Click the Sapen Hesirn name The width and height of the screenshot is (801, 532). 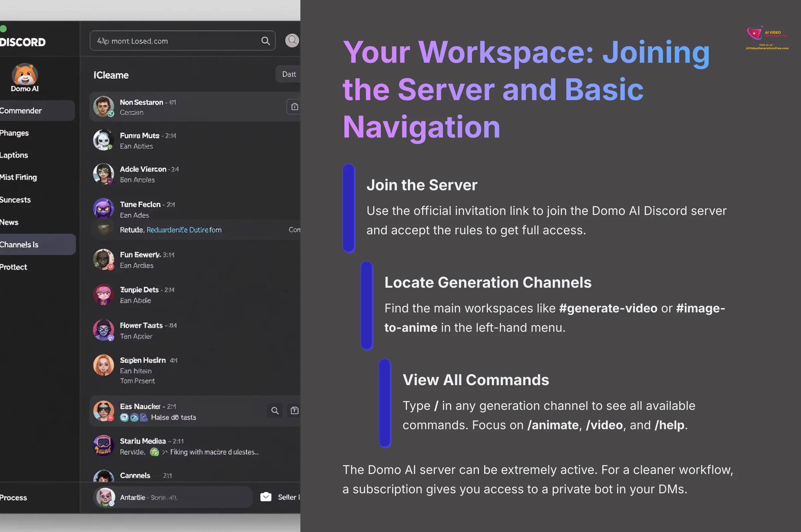point(143,360)
